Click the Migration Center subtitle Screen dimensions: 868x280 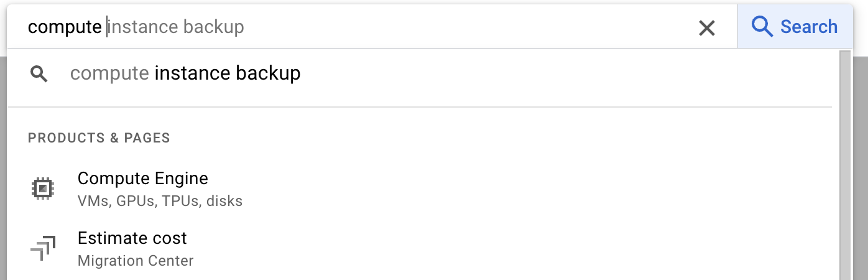tap(136, 261)
